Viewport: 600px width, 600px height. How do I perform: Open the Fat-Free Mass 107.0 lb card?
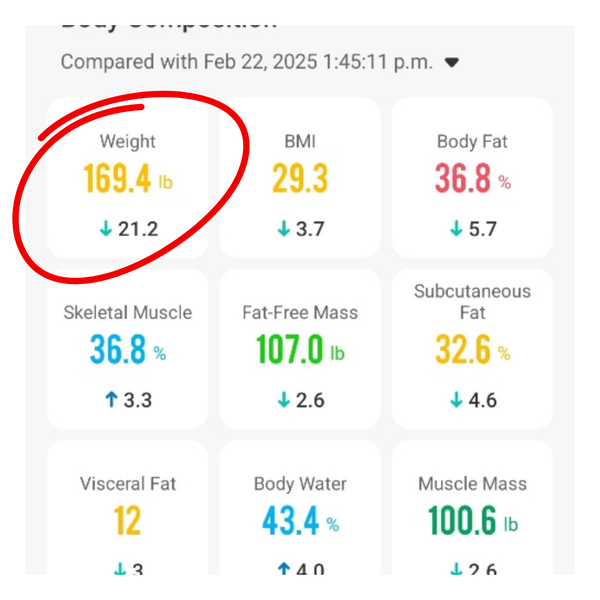click(300, 349)
